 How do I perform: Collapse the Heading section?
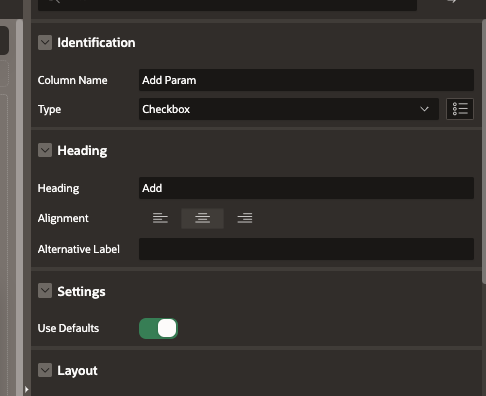click(45, 150)
